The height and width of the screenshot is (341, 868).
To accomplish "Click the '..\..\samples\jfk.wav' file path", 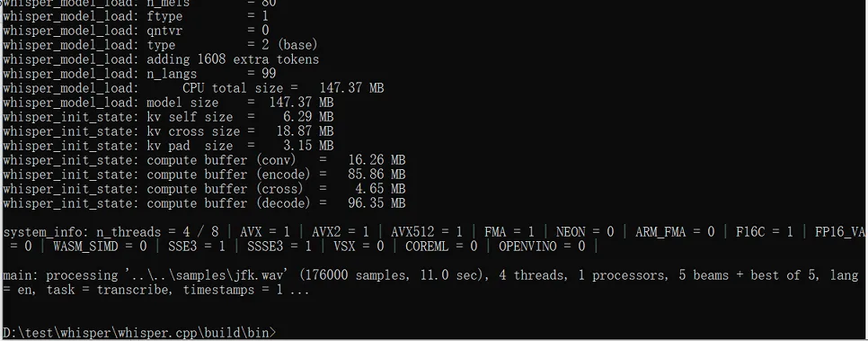I will click(206, 275).
